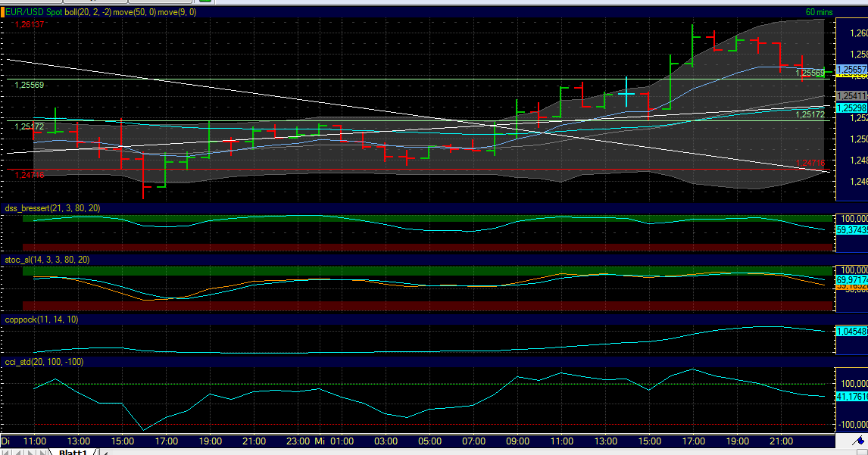
Task: Click the highlighted 1,25657 price label
Action: click(851, 68)
